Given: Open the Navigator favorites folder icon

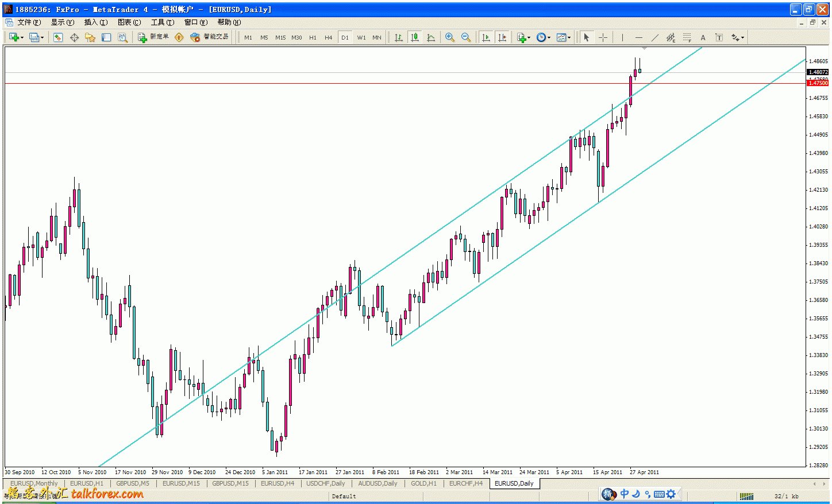Looking at the screenshot, I should coord(90,37).
